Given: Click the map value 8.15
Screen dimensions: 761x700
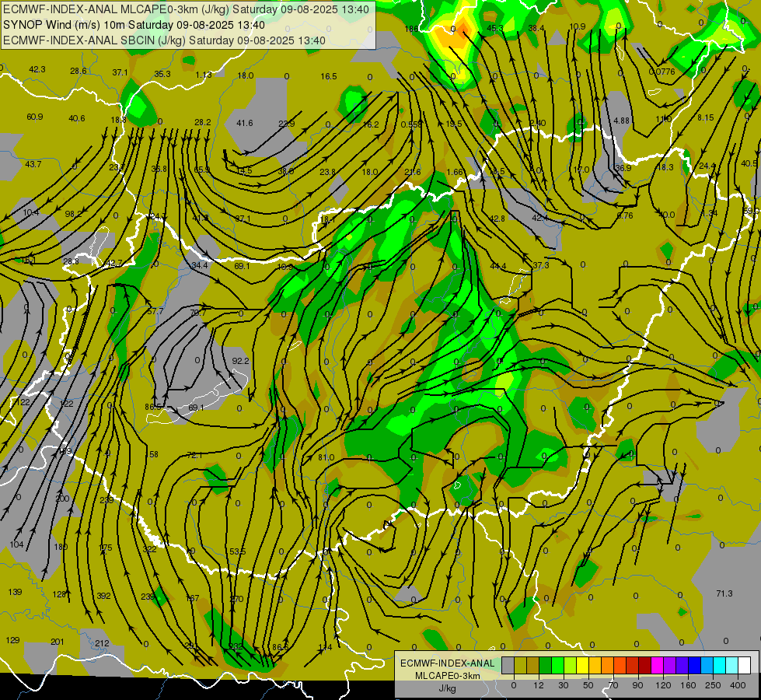Looking at the screenshot, I should 706,117.
